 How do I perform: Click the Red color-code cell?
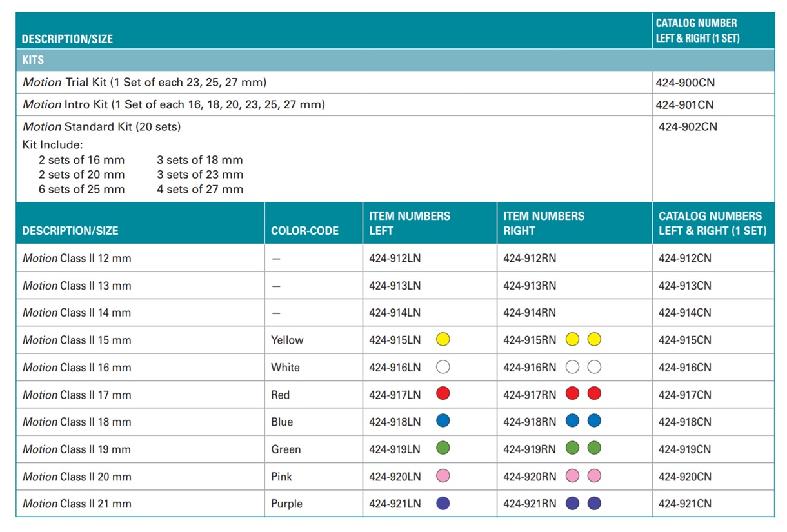(281, 395)
